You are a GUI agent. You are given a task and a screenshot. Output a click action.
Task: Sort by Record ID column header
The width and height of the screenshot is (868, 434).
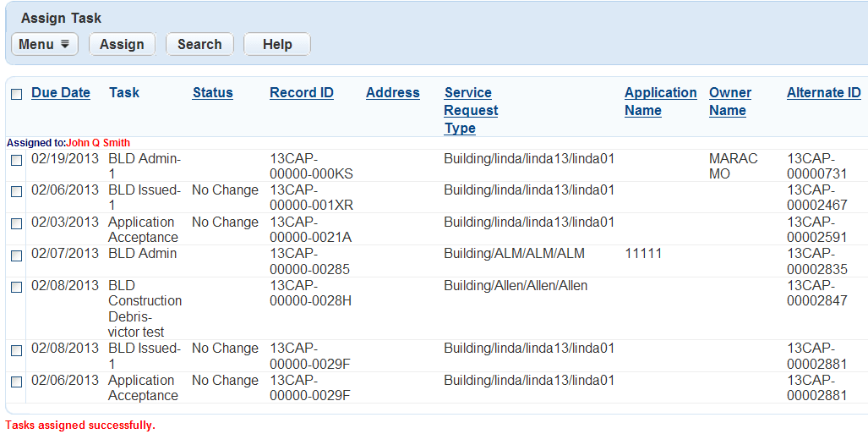[302, 93]
